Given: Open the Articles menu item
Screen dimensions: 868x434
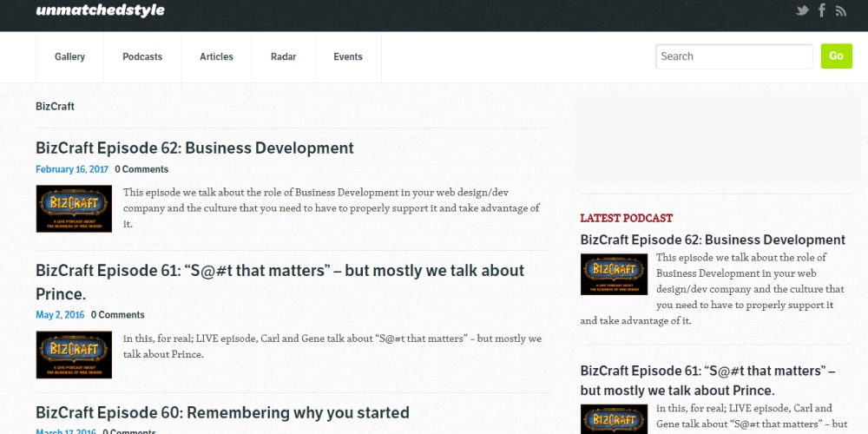Looking at the screenshot, I should coord(216,57).
